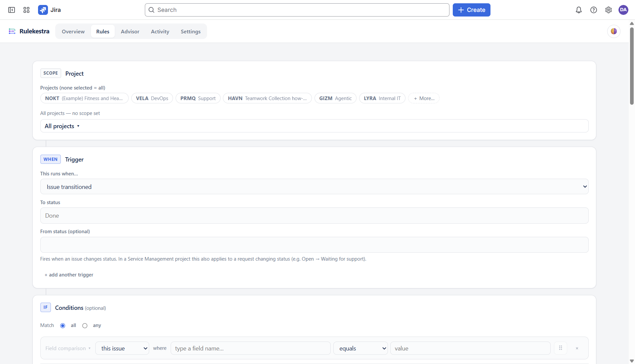Open the 'equals' operator dropdown
The width and height of the screenshot is (635, 364).
[360, 348]
